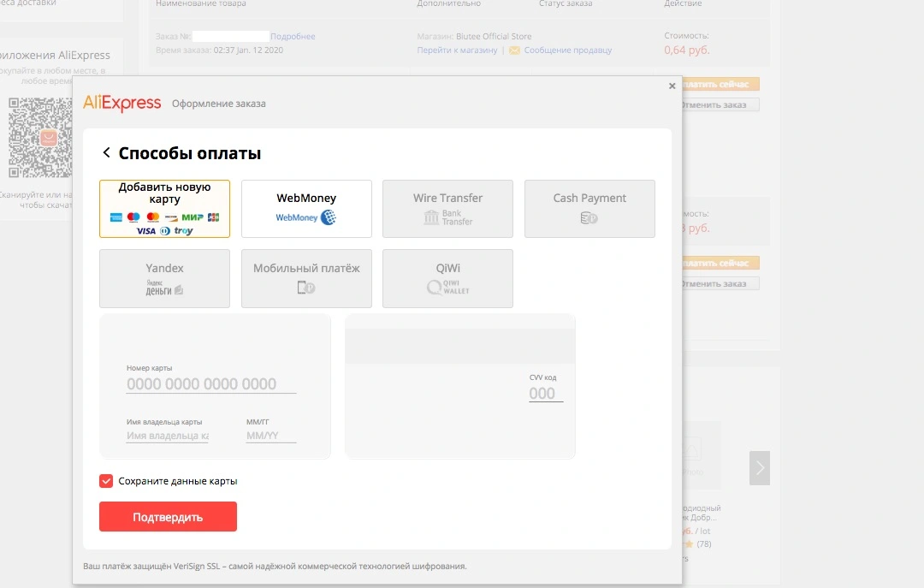Select Мобильный платёж payment option
The image size is (924, 588).
point(306,278)
